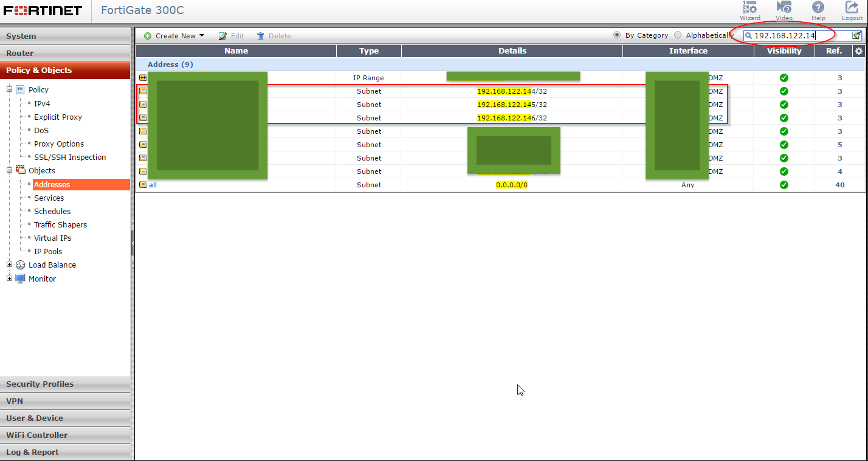Toggle visibility check of the 'all' row
868x461 pixels.
[x=784, y=185]
